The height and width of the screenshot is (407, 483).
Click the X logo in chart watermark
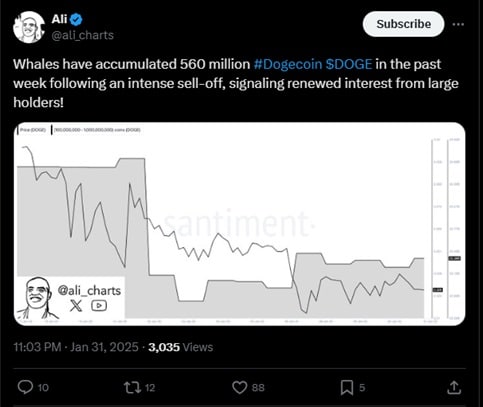click(x=76, y=305)
